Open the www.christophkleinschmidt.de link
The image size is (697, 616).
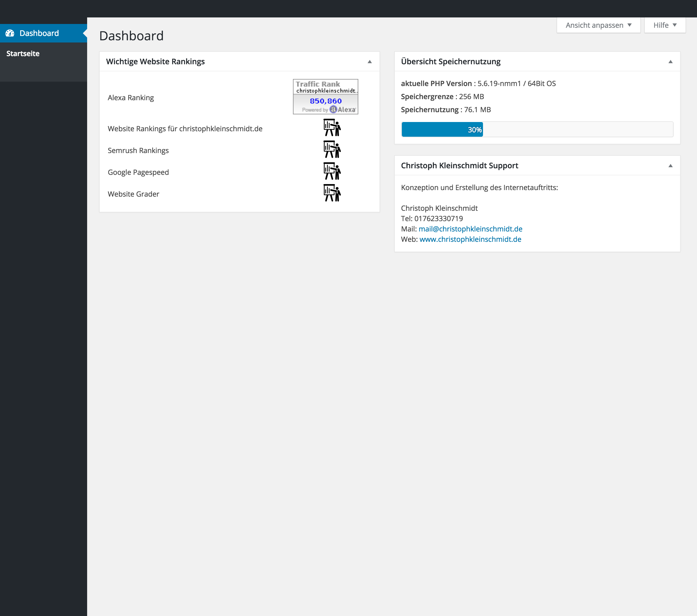(470, 239)
